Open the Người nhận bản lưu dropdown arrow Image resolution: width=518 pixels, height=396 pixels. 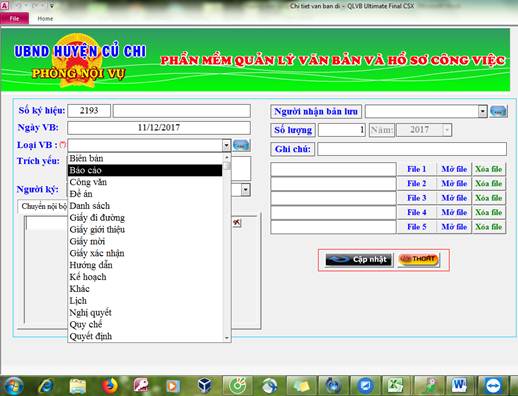(483, 111)
